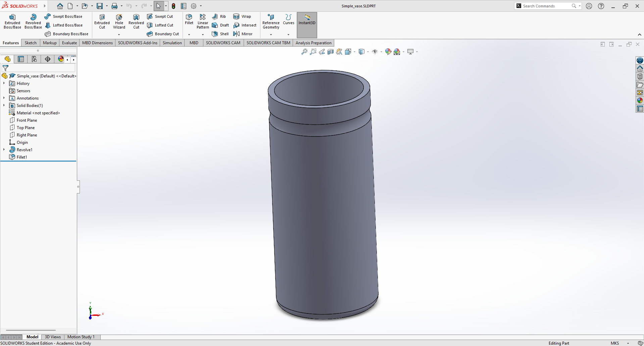Open Edit Appearance color icon
Image resolution: width=644 pixels, height=346 pixels.
(x=388, y=52)
